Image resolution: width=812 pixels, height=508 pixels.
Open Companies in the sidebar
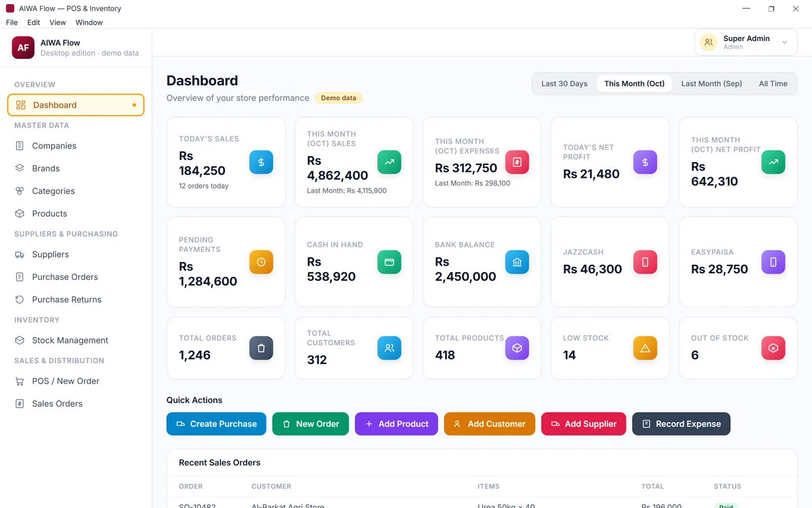[x=76, y=146]
